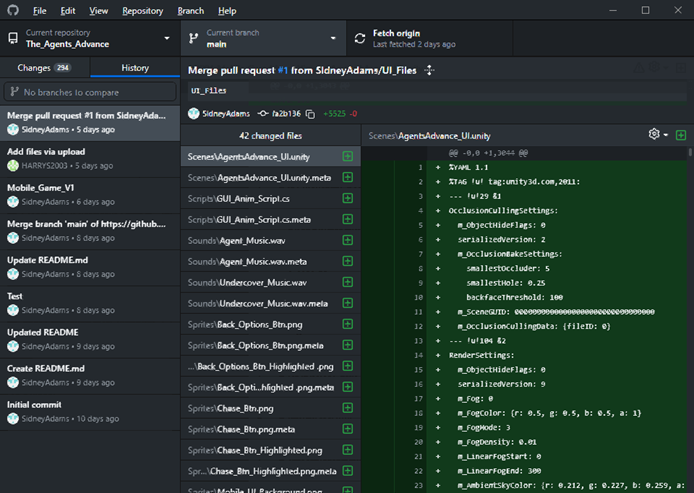Open the Branch menu
694x493 pixels.
(x=190, y=11)
